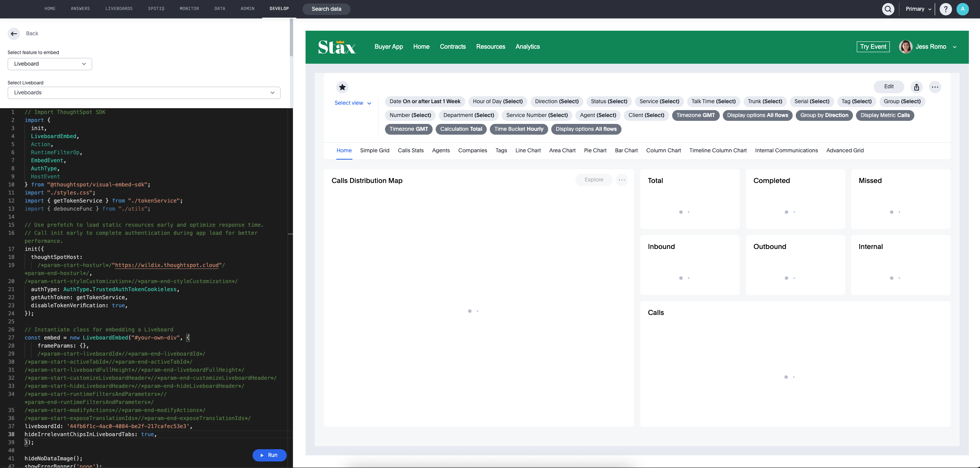Click the Back arrow icon
Viewport: 980px width, 468px height.
coord(14,34)
